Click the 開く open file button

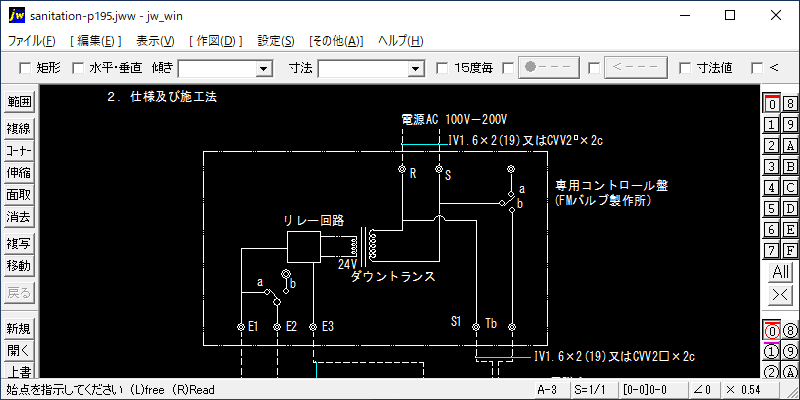click(19, 351)
